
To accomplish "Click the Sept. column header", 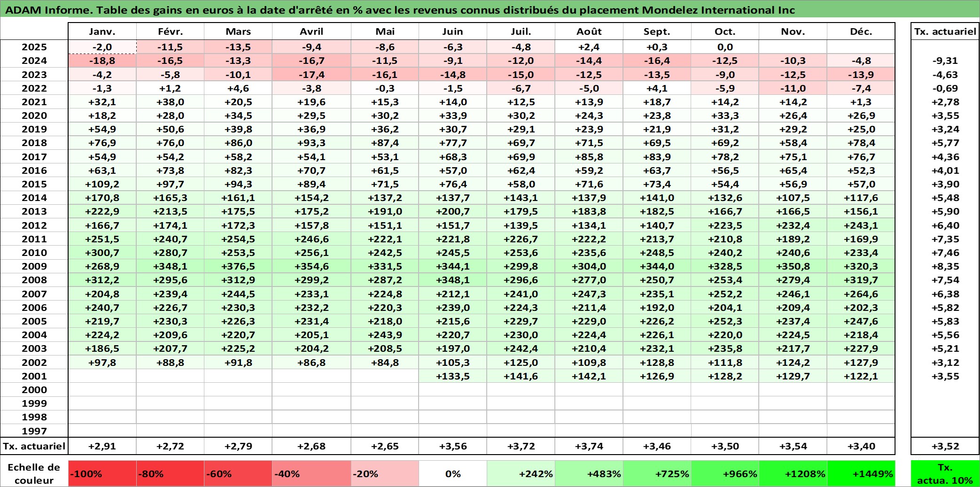I will pyautogui.click(x=657, y=31).
